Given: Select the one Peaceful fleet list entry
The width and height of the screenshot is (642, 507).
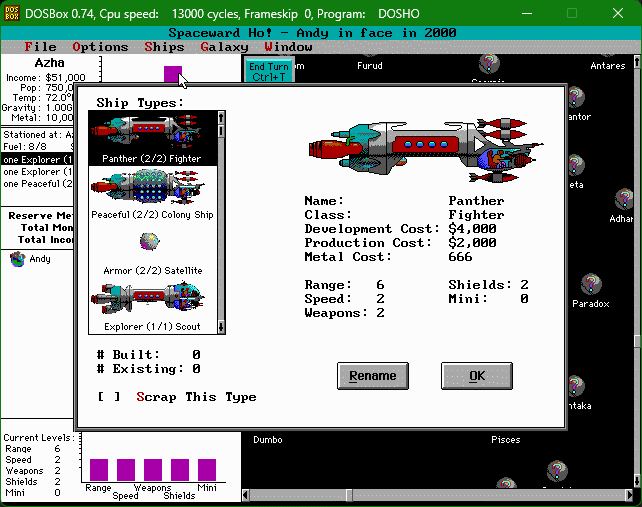Looking at the screenshot, I should point(37,184).
